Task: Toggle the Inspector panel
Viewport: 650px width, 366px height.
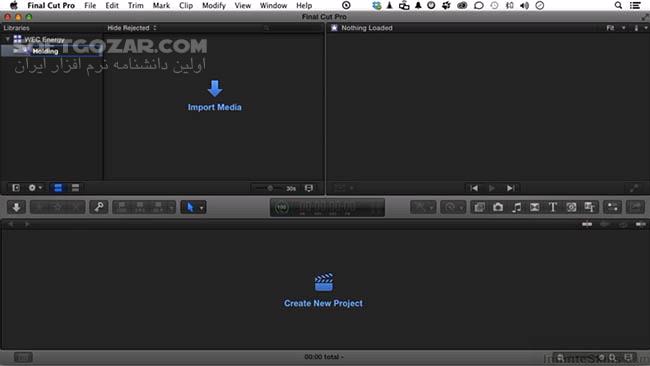Action: (613, 207)
